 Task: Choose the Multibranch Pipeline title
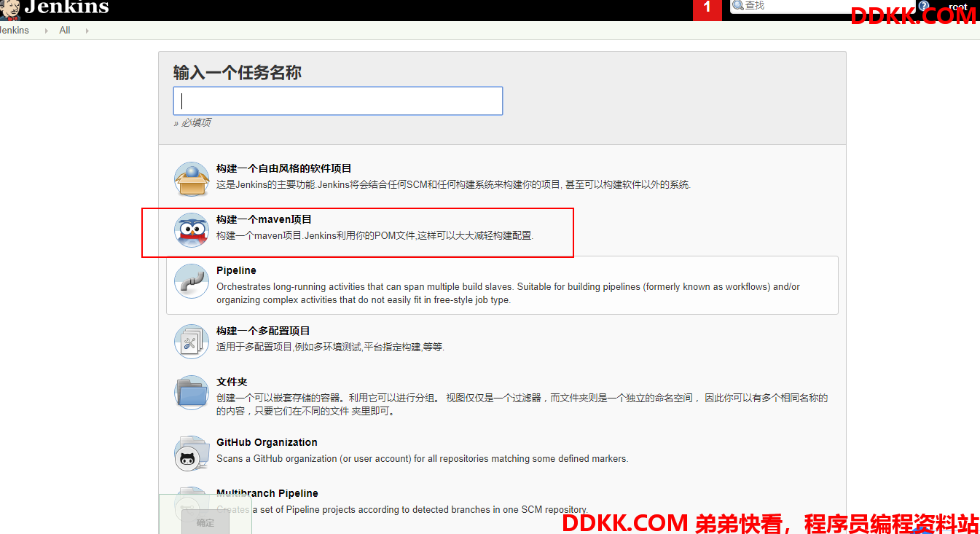pos(267,493)
